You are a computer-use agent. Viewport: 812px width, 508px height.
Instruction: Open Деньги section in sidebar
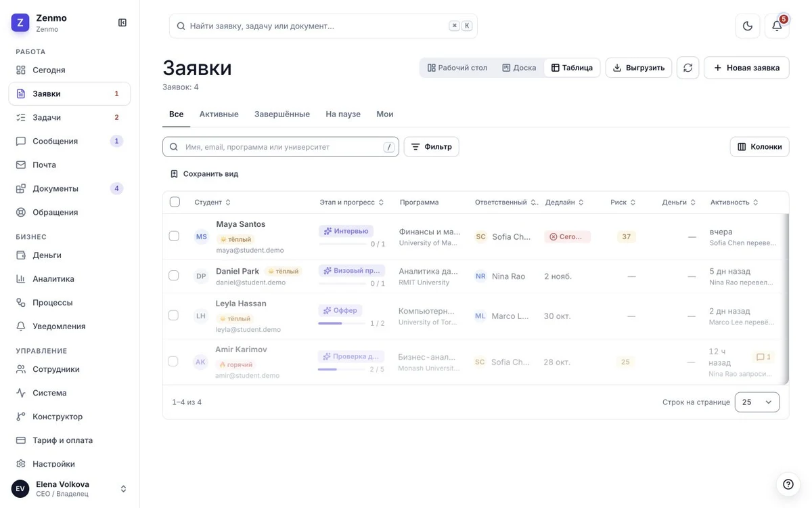click(70, 255)
